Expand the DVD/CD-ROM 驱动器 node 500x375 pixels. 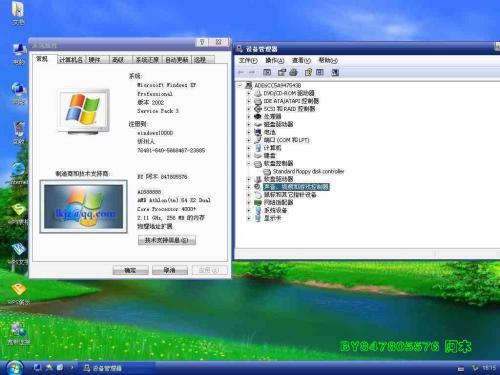pyautogui.click(x=249, y=93)
